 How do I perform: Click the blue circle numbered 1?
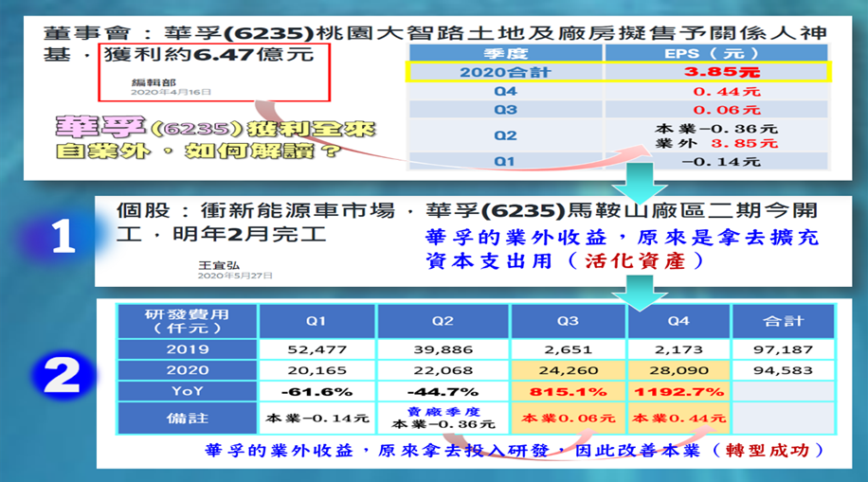pyautogui.click(x=63, y=237)
